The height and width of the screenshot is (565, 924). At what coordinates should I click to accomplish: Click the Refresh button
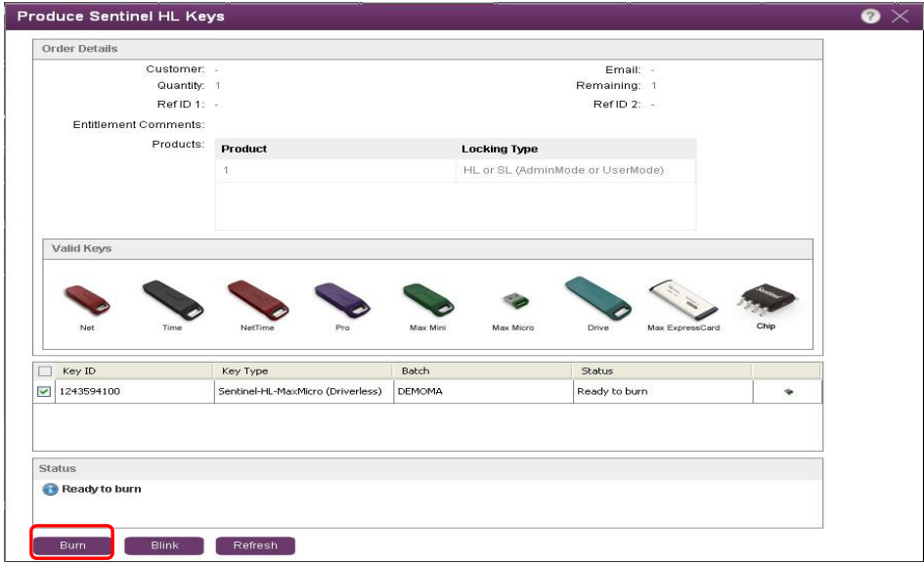255,545
